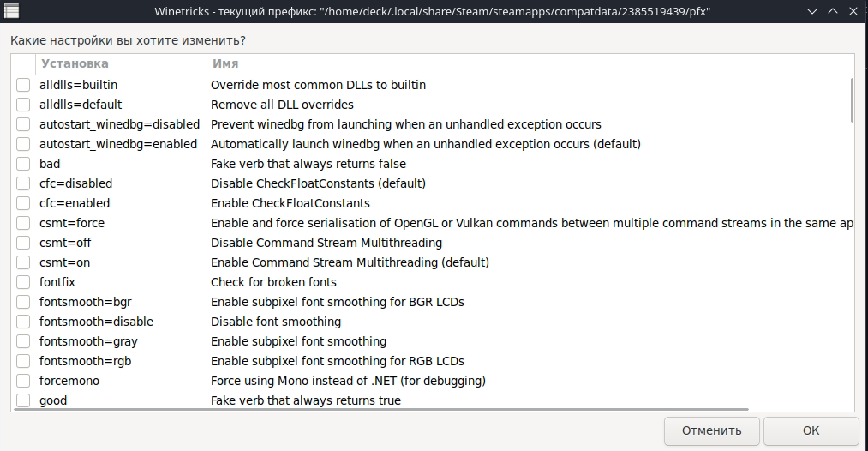868x451 pixels.
Task: Enable the alldlls=builtin checkbox
Action: (23, 85)
